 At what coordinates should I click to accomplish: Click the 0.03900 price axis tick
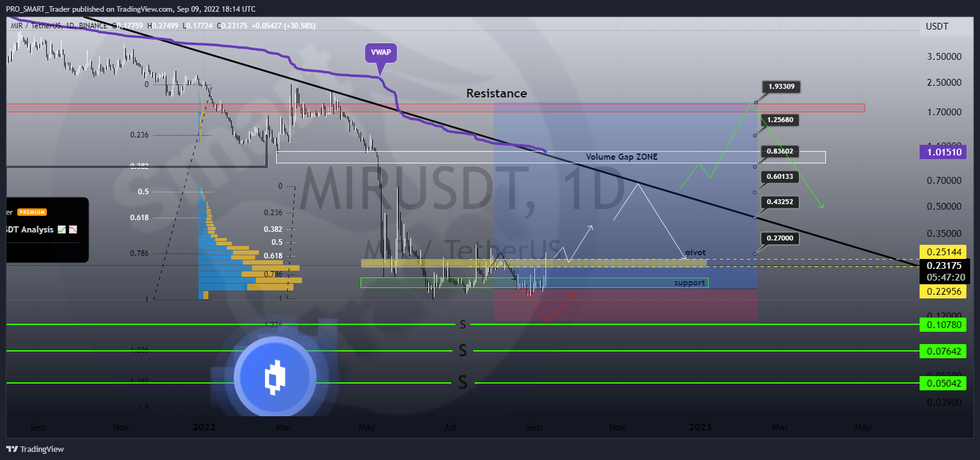[x=944, y=403]
